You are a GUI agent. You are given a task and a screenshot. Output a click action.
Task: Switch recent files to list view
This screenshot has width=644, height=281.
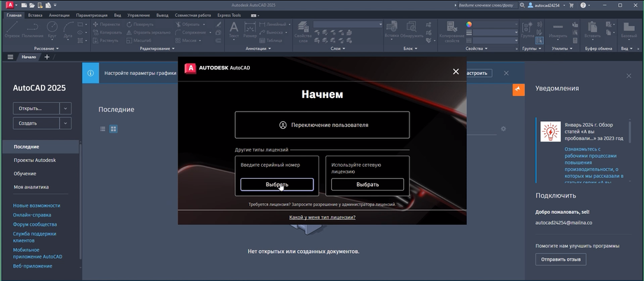103,129
